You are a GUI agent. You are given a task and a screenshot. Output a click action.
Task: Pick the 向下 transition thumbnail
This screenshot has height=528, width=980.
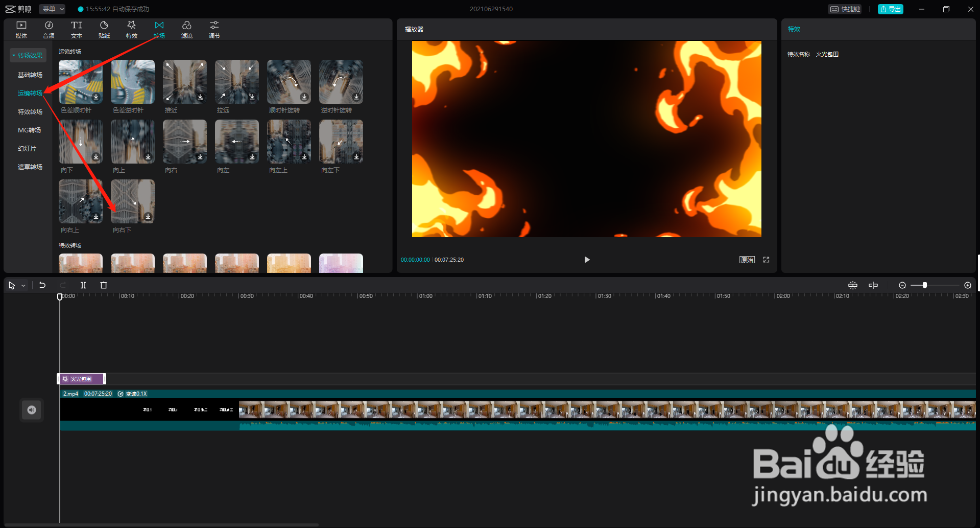pos(81,142)
